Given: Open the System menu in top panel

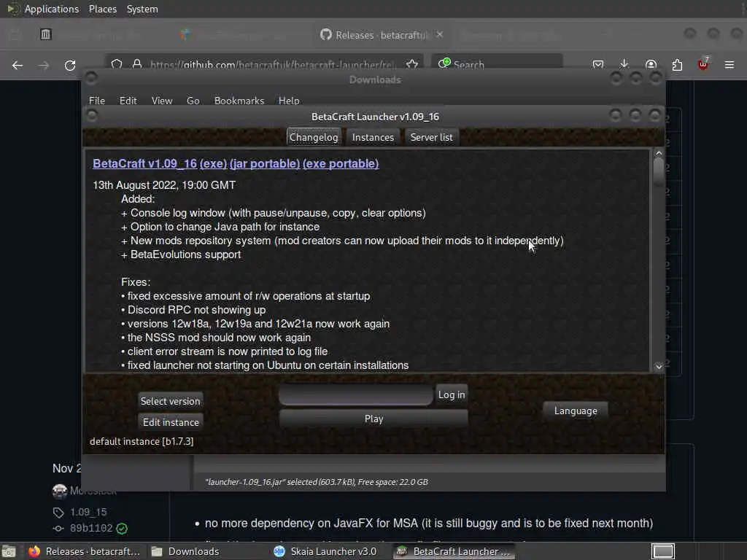Looking at the screenshot, I should pos(142,9).
